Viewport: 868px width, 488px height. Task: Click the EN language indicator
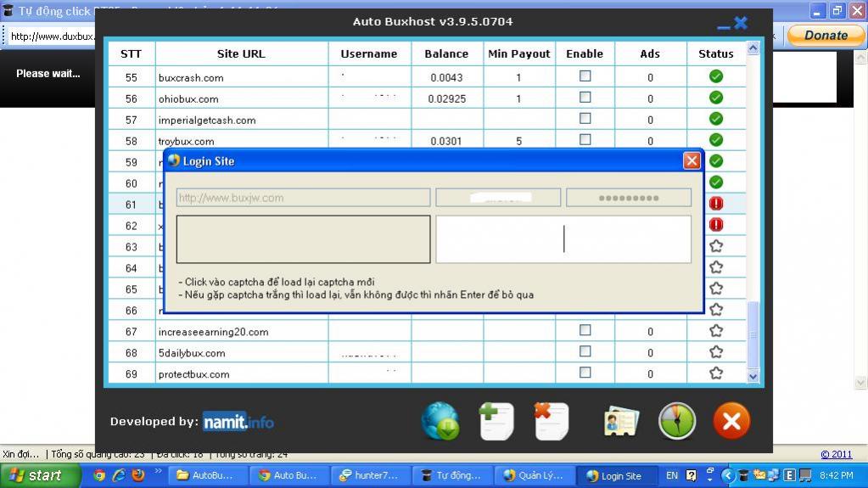point(671,475)
